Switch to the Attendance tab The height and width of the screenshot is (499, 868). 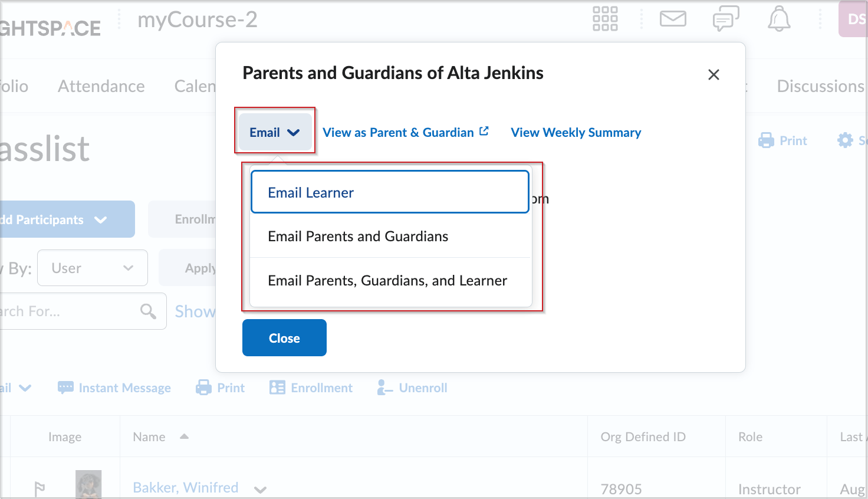pyautogui.click(x=100, y=86)
